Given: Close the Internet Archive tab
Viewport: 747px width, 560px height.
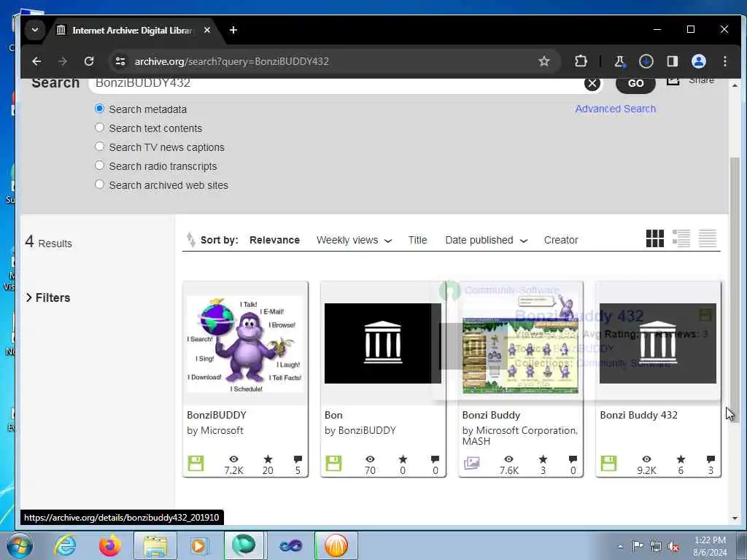Looking at the screenshot, I should point(206,30).
